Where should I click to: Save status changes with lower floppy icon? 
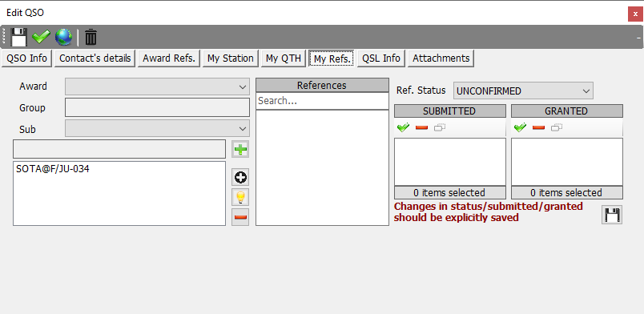pyautogui.click(x=612, y=215)
